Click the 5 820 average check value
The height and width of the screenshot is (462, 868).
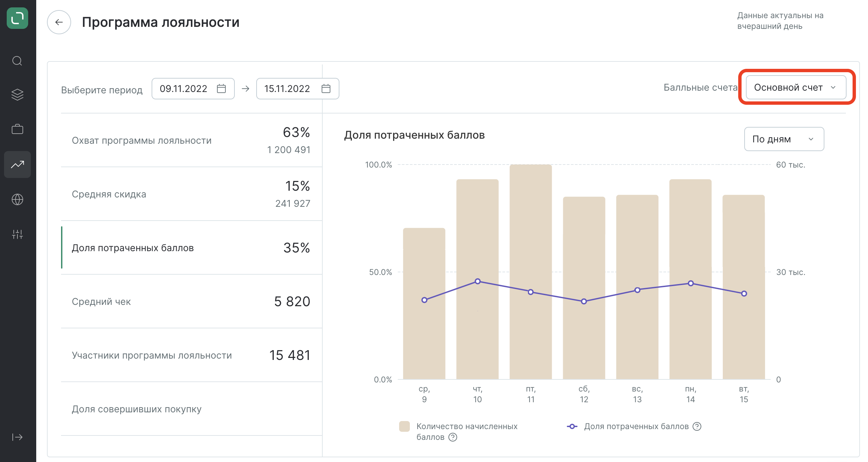(x=292, y=301)
